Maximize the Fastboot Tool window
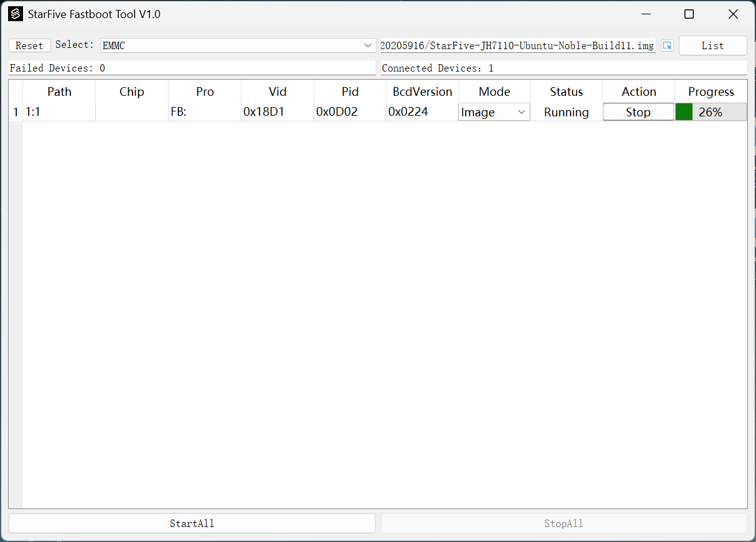 tap(689, 14)
